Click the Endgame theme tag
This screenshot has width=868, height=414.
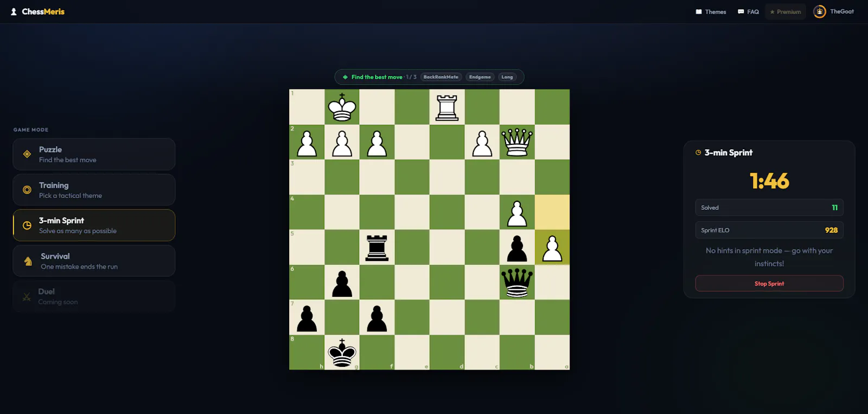480,77
